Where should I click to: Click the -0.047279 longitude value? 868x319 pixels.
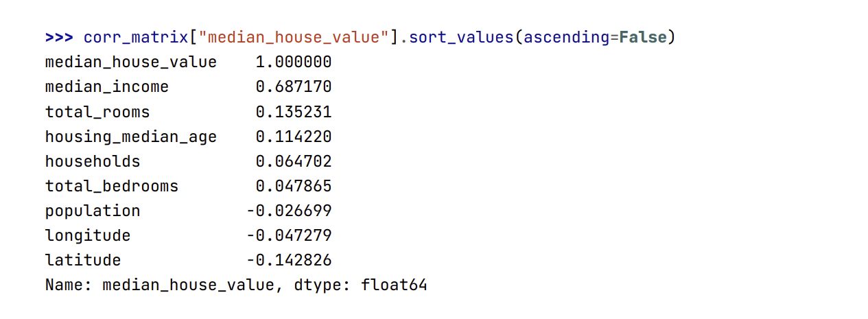coord(289,235)
